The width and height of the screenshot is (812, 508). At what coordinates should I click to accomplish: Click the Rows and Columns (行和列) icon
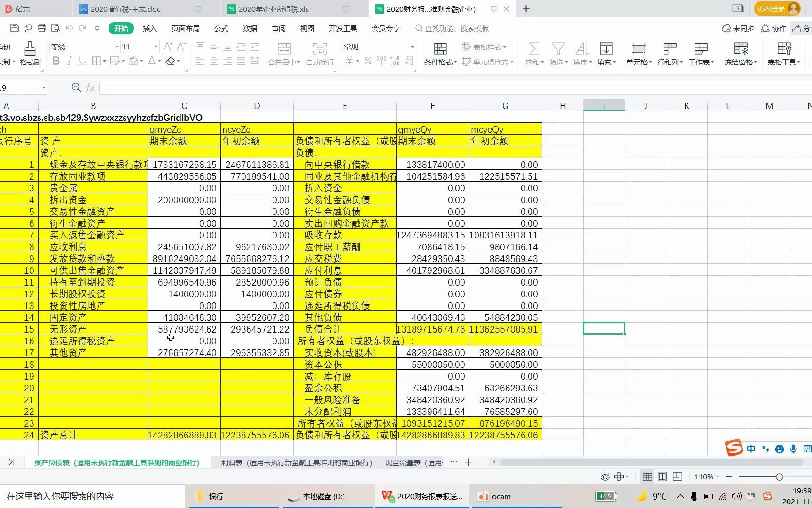pos(670,54)
